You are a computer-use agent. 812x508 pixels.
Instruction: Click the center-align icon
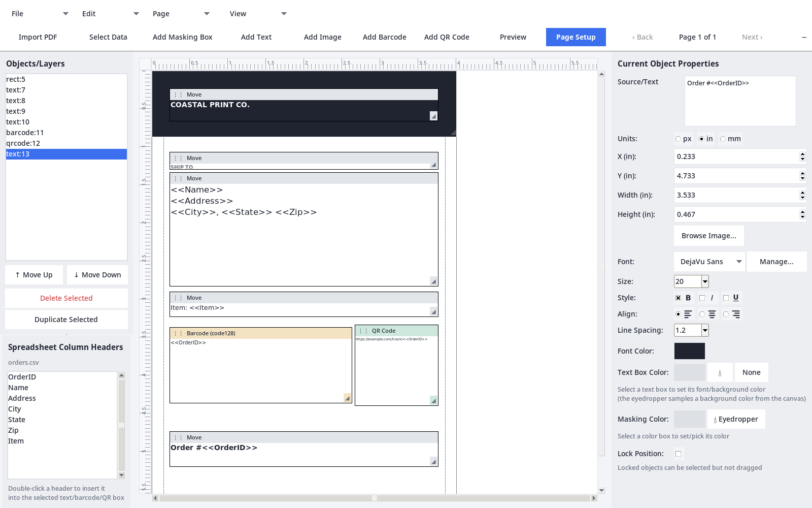click(712, 314)
